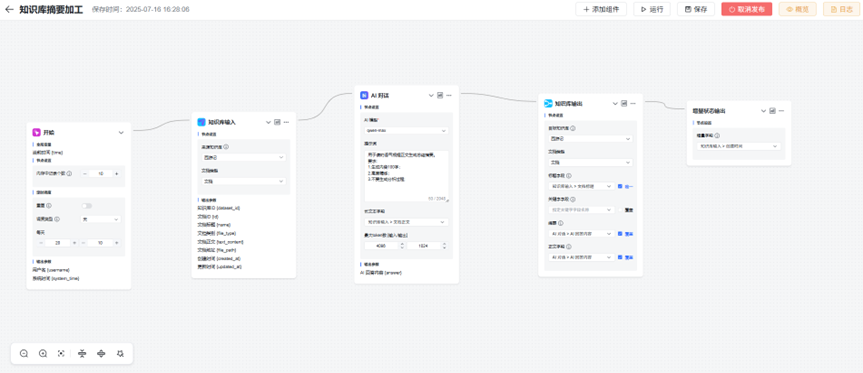The height and width of the screenshot is (373, 863).
Task: Click minus on the stepper showing 10 at top of 开始 node
Action: (85, 173)
